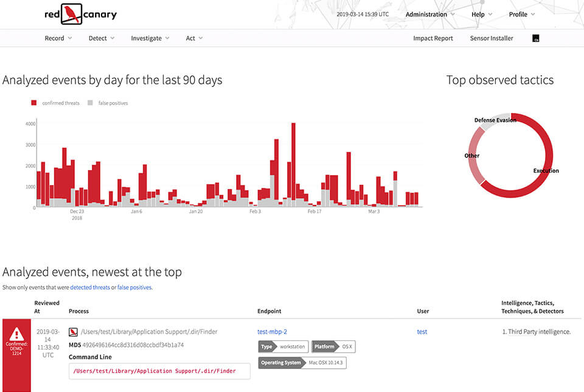Click the red confirmed threats color square

click(33, 102)
